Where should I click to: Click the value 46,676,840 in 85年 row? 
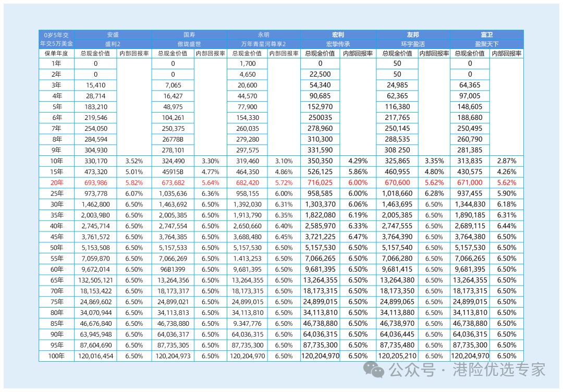[x=96, y=324]
